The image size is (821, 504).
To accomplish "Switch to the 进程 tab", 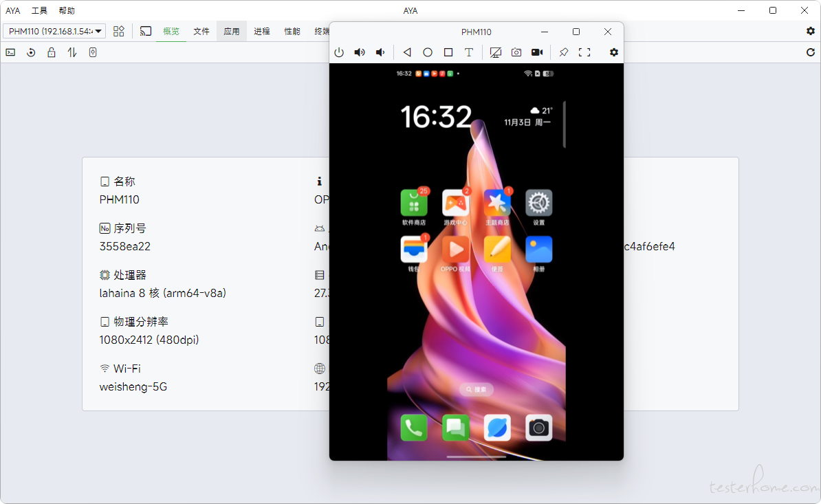I will click(262, 31).
